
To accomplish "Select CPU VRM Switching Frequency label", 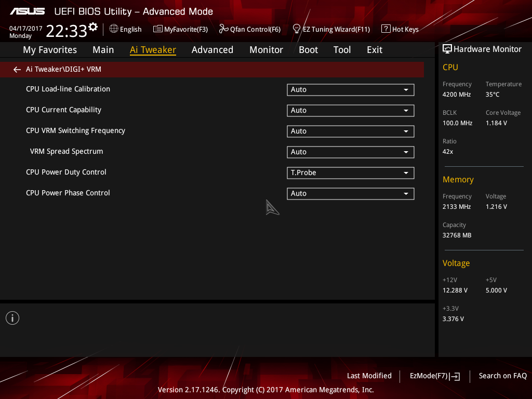I will pyautogui.click(x=76, y=130).
